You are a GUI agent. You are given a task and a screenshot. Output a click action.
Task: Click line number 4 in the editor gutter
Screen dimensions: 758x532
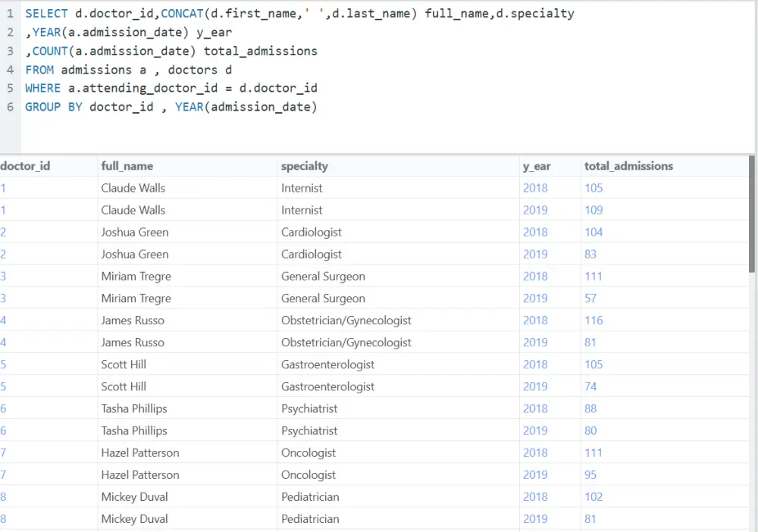tap(10, 70)
